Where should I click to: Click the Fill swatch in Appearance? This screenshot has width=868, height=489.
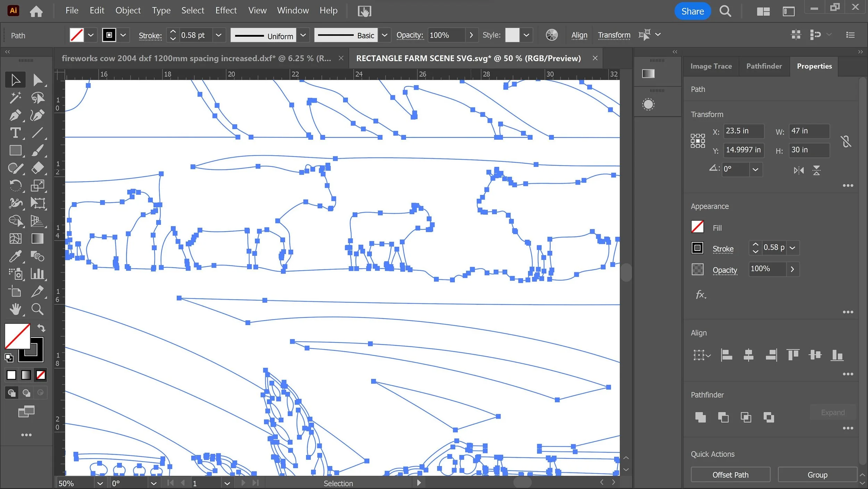coord(697,227)
